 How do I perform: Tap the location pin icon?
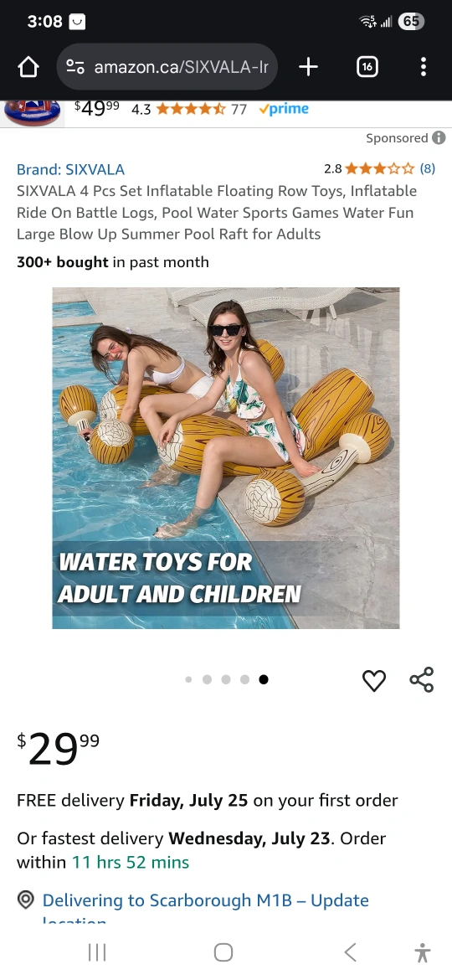pos(26,900)
